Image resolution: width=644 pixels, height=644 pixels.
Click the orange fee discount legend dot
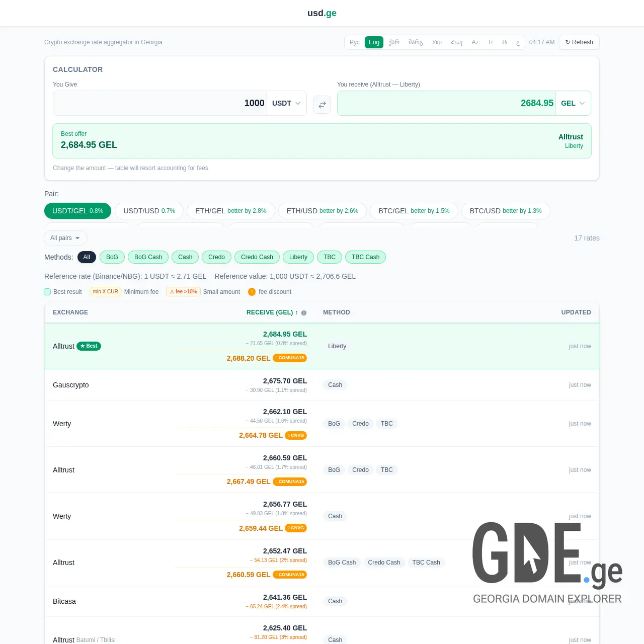coord(252,292)
